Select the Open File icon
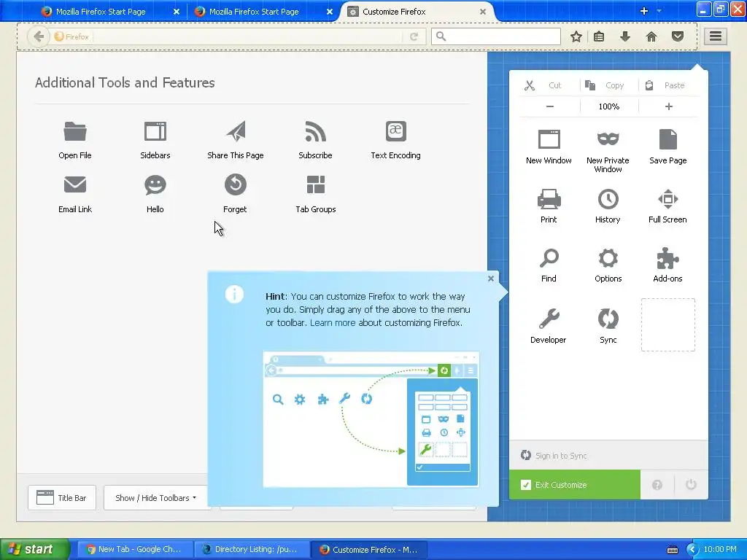The width and height of the screenshot is (747, 560). [x=75, y=131]
